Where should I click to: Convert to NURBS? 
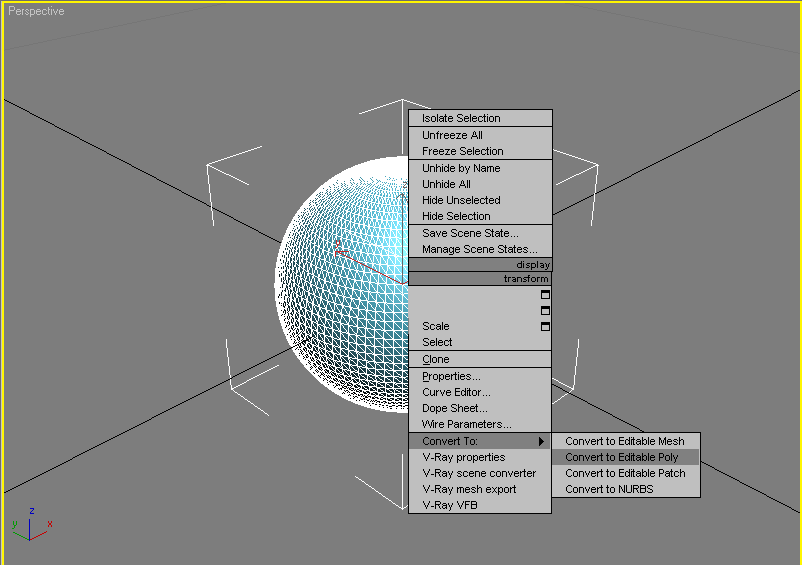tap(626, 489)
